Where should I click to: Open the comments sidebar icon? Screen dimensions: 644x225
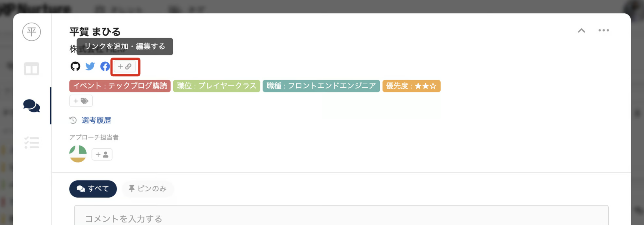point(31,106)
